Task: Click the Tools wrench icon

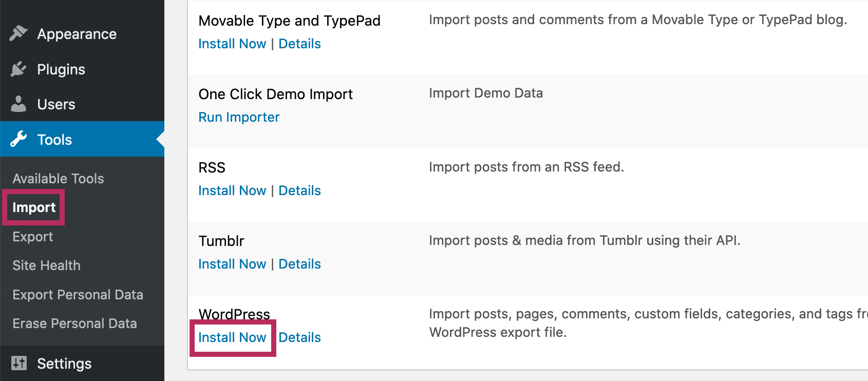Action: coord(18,139)
